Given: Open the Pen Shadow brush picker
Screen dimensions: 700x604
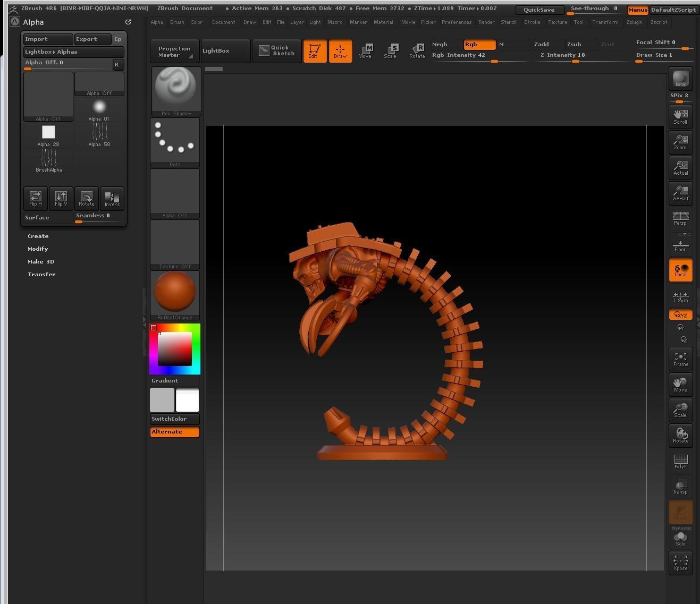Looking at the screenshot, I should (176, 91).
